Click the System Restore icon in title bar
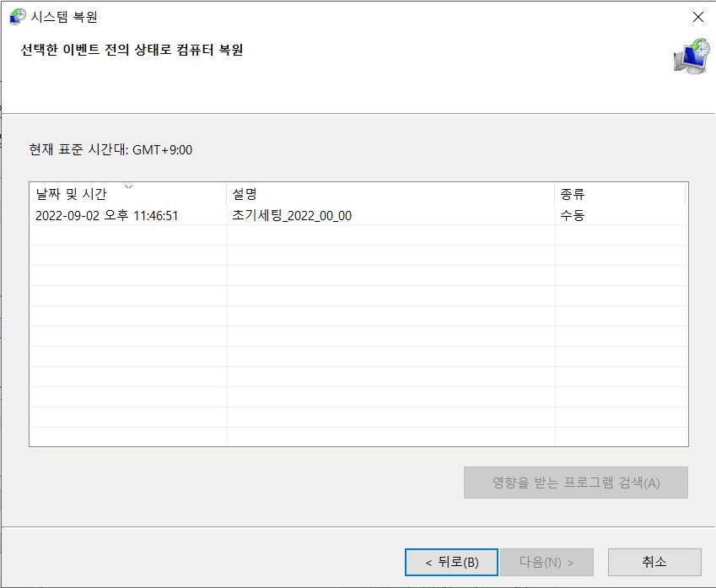This screenshot has width=716, height=588. point(17,15)
